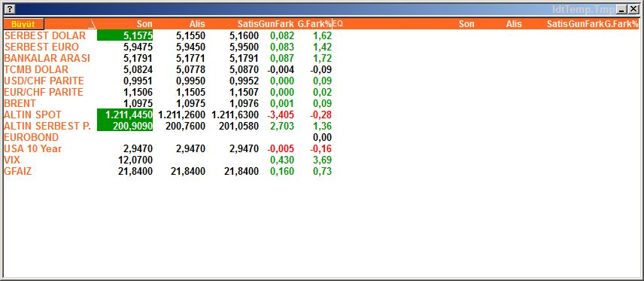Click BANKALAR ARASI percent value 1,72
The image size is (644, 281).
point(323,59)
